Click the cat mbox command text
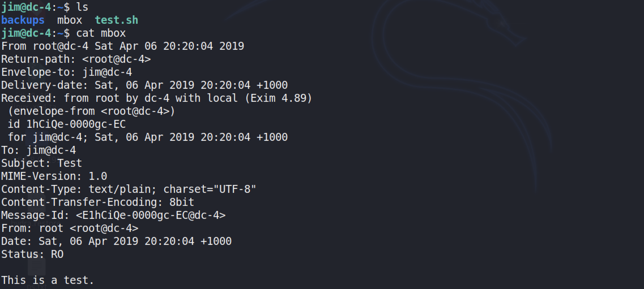This screenshot has width=644, height=289. tap(101, 33)
